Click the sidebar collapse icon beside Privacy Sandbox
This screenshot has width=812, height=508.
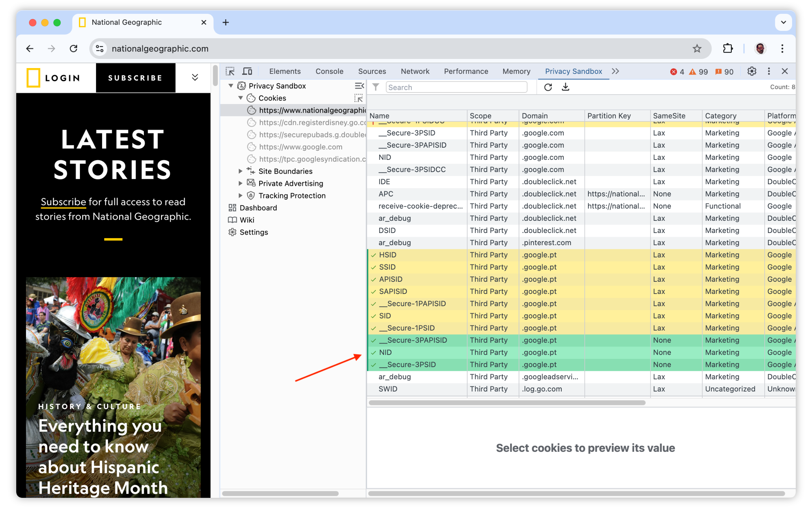pos(359,86)
